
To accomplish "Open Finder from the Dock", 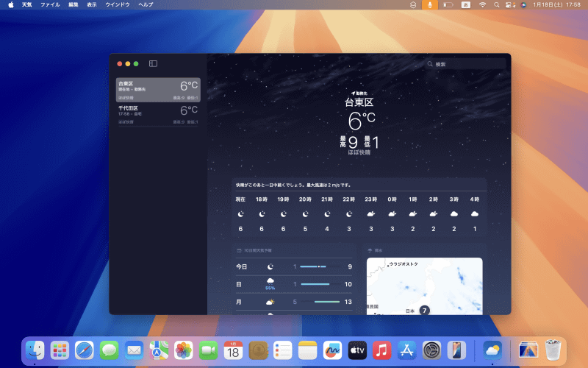I will 35,351.
